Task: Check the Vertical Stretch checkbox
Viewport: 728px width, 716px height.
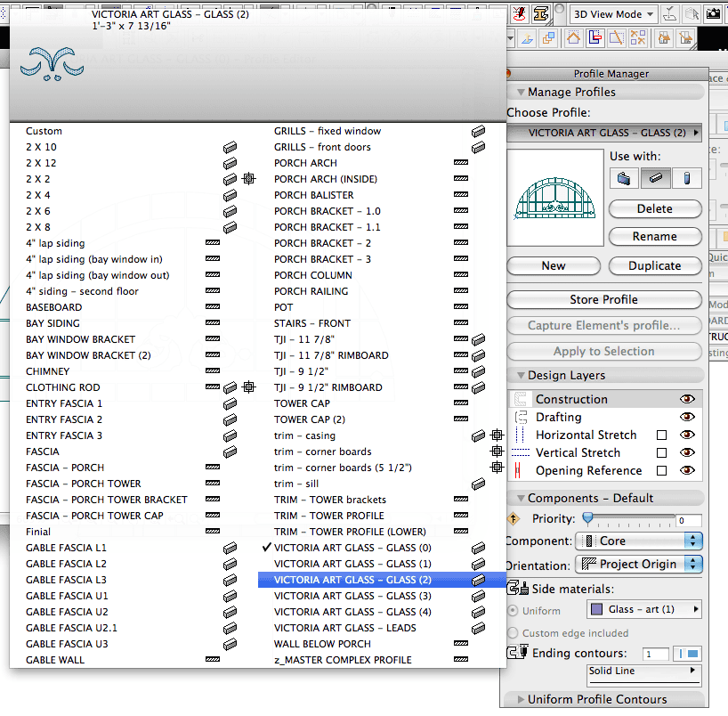Action: coord(661,452)
